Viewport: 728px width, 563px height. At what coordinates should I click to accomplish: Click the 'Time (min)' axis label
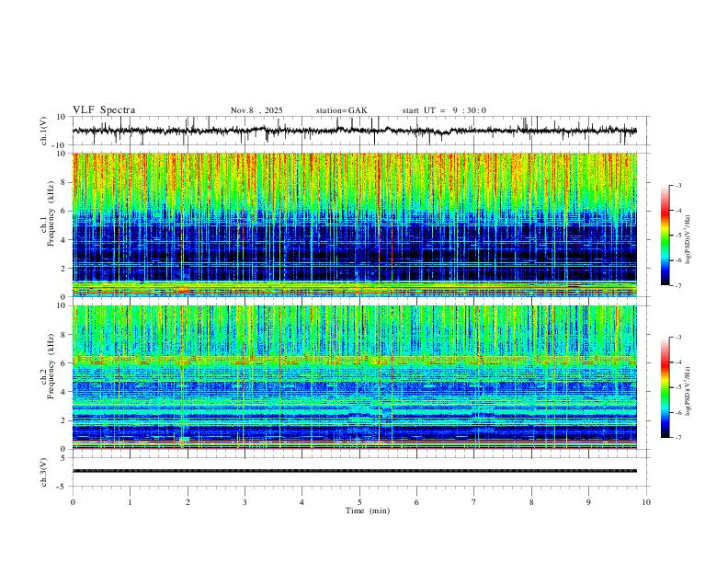coord(368,511)
